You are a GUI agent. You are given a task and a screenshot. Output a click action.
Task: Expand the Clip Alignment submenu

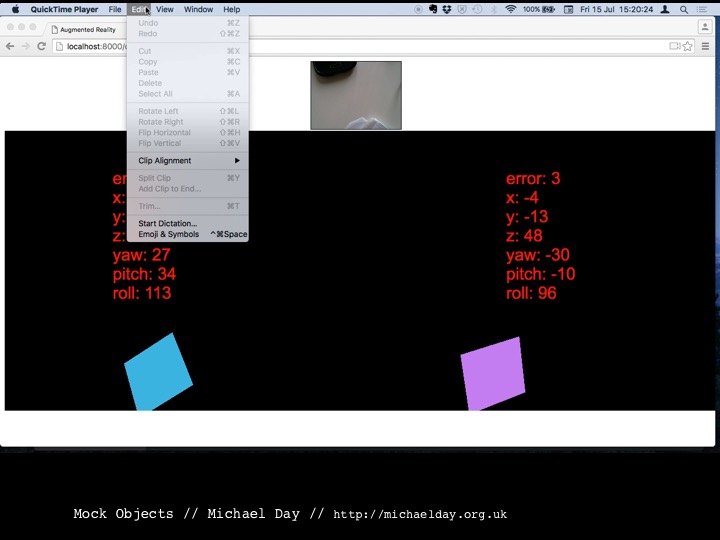(x=187, y=160)
